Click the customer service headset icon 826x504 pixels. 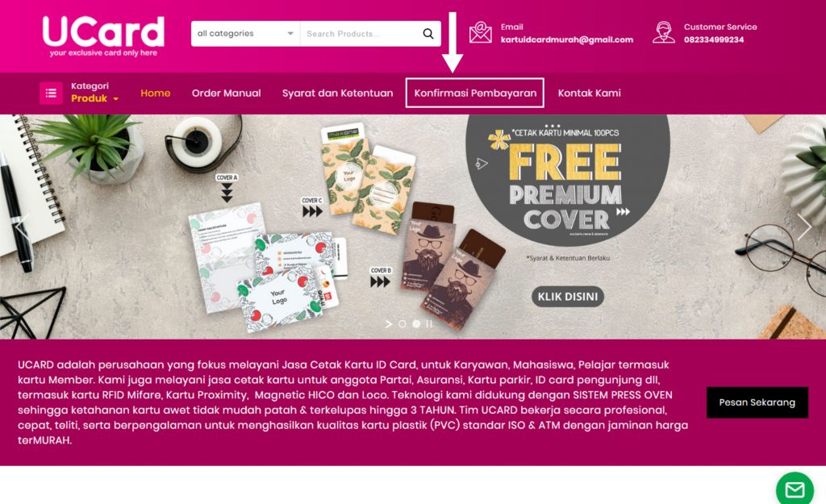663,32
